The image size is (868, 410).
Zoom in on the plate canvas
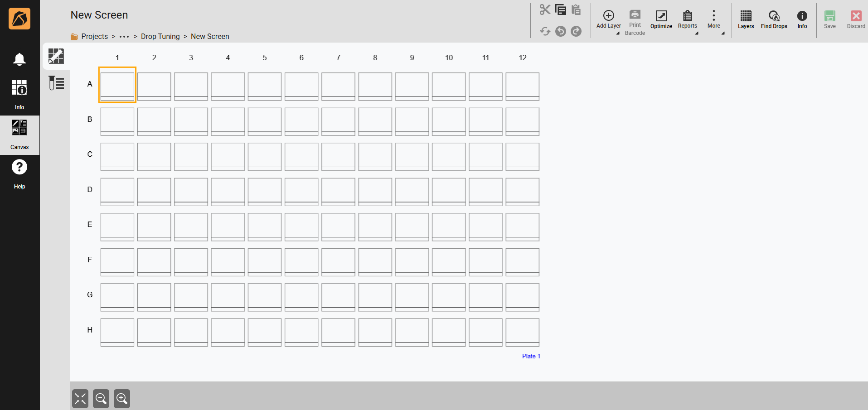click(122, 399)
